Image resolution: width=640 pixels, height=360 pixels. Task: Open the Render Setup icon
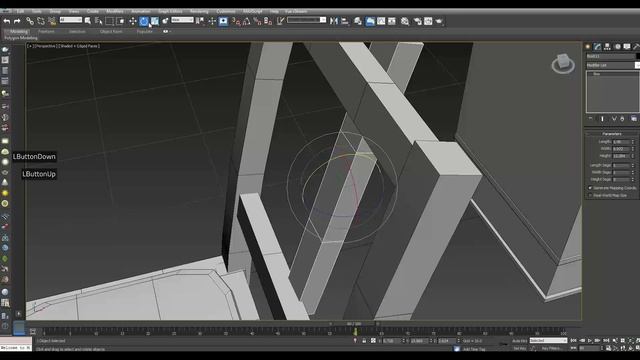tap(418, 21)
